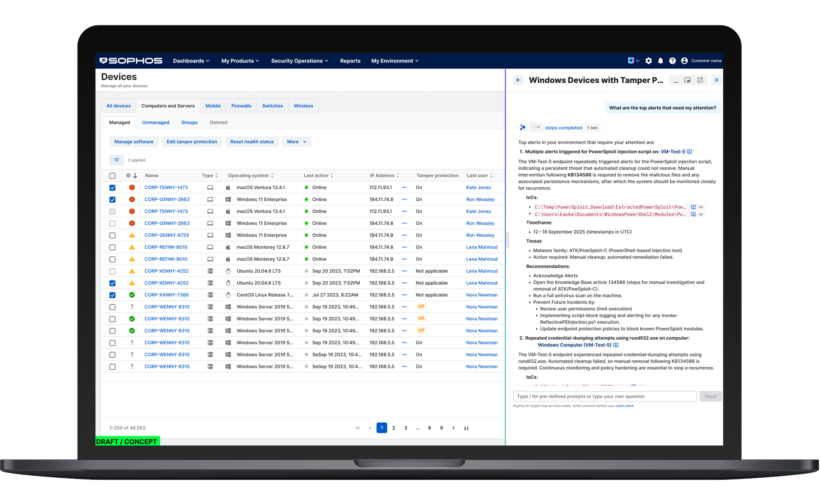The width and height of the screenshot is (820, 504).
Task: Switch to All devices tab
Action: point(118,106)
